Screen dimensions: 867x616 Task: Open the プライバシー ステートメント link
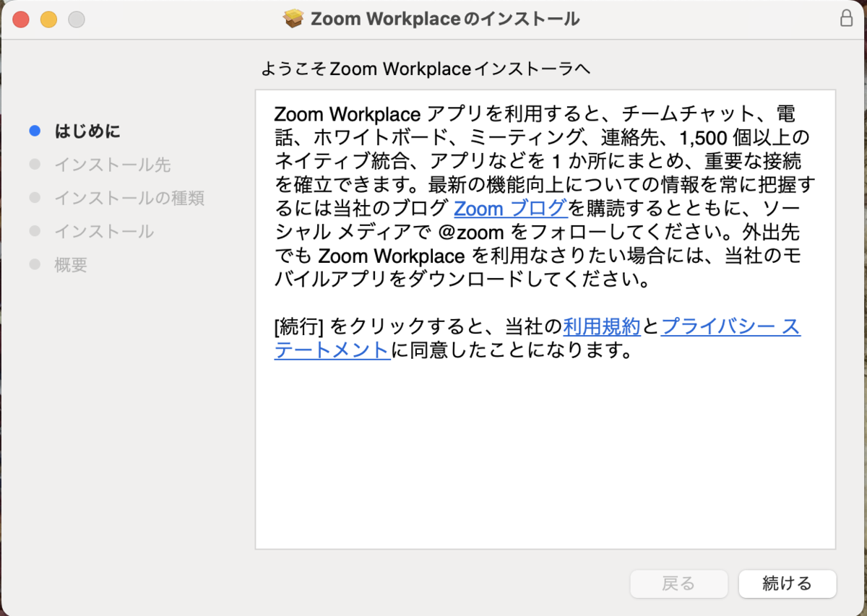click(730, 326)
